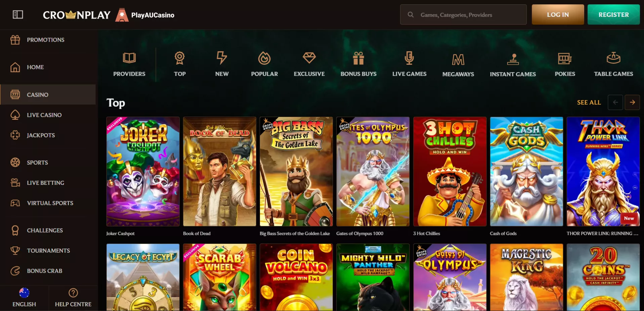Open the Tournaments menu item
The width and height of the screenshot is (644, 311).
[48, 250]
